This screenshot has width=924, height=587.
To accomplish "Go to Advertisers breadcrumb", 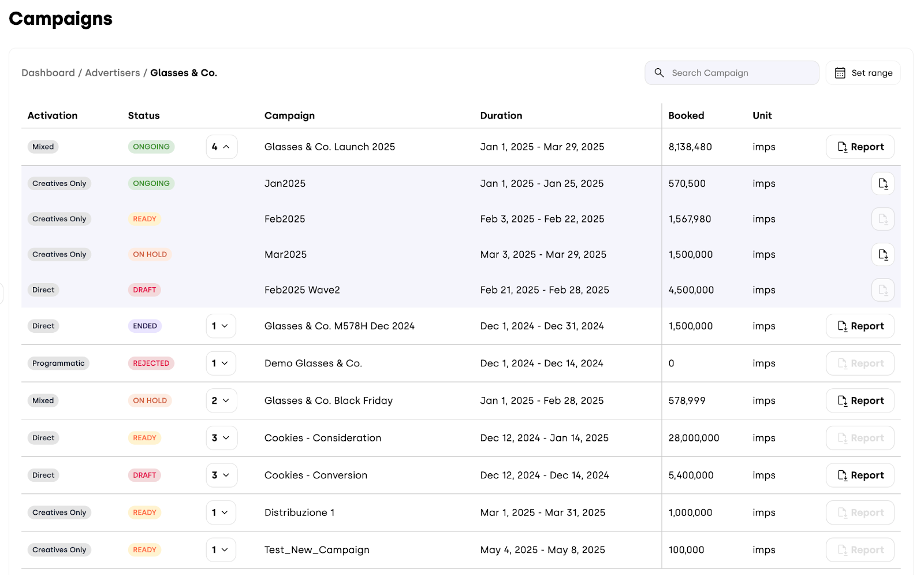I will click(x=113, y=73).
